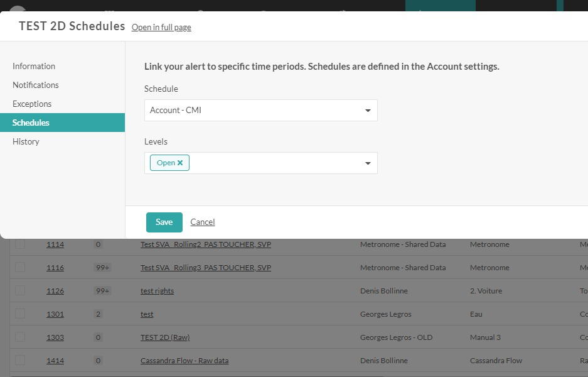The width and height of the screenshot is (588, 377).
Task: Check the checkbox for row 1301
Action: (x=19, y=314)
